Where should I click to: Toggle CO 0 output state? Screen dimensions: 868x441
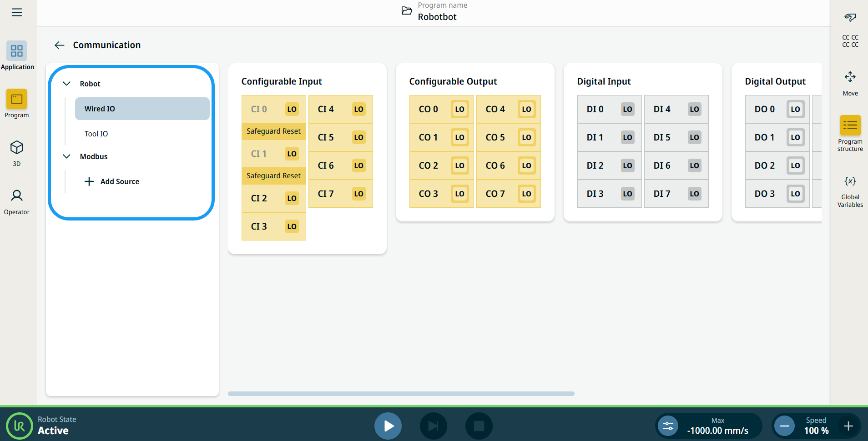pyautogui.click(x=459, y=109)
